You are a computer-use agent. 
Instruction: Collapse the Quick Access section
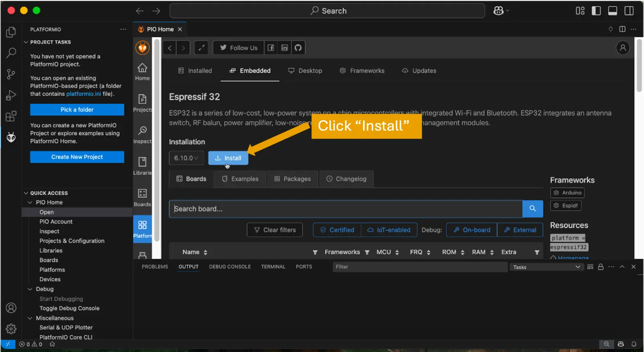(26, 193)
